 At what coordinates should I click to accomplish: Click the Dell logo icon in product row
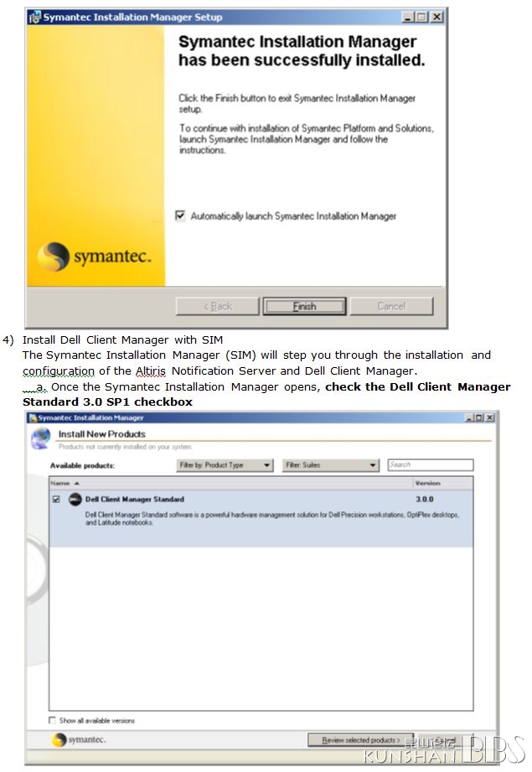75,500
